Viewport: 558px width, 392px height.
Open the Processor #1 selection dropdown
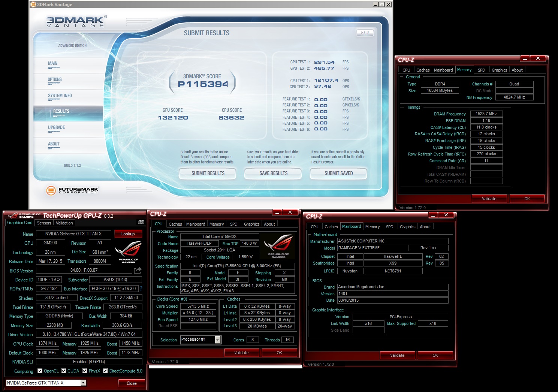tap(217, 340)
